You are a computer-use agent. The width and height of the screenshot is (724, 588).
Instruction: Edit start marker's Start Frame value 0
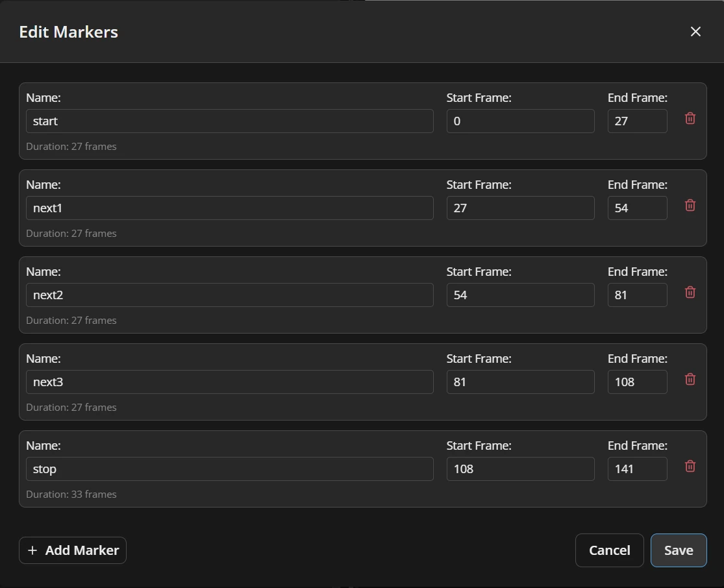tap(520, 121)
